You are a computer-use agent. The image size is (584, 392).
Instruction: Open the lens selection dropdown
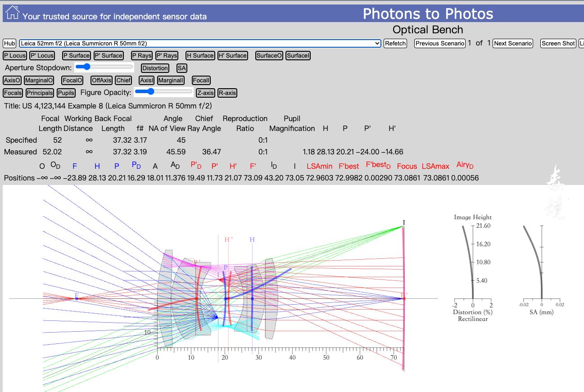click(200, 43)
